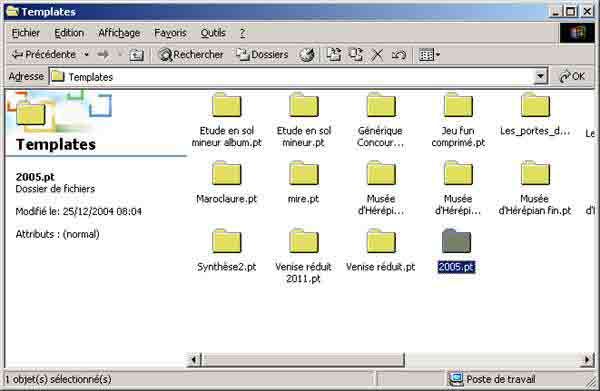
Task: Click the Up one level folder icon
Action: [x=136, y=55]
